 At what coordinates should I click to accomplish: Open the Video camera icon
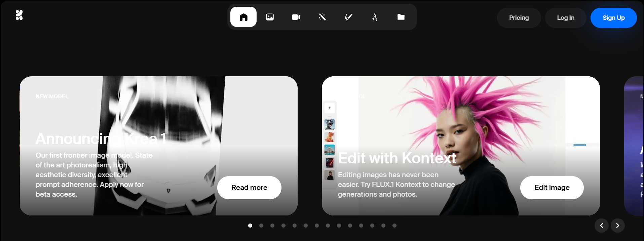(x=296, y=17)
